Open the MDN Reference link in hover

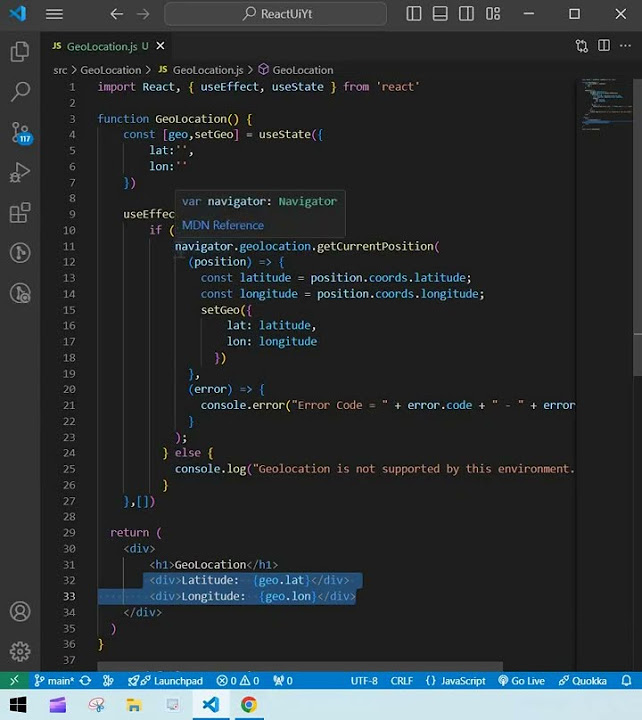223,225
